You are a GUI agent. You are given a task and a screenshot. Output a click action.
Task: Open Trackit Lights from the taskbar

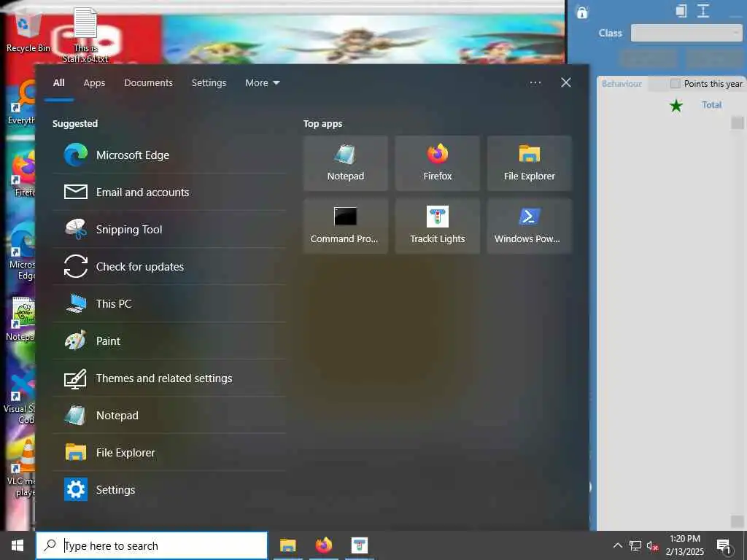360,545
